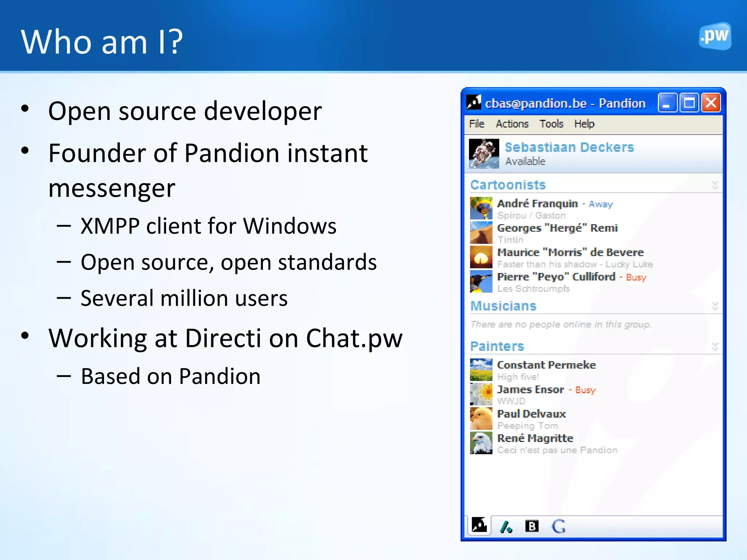Click René Magritte's eagle avatar
The width and height of the screenshot is (747, 560).
click(x=481, y=443)
